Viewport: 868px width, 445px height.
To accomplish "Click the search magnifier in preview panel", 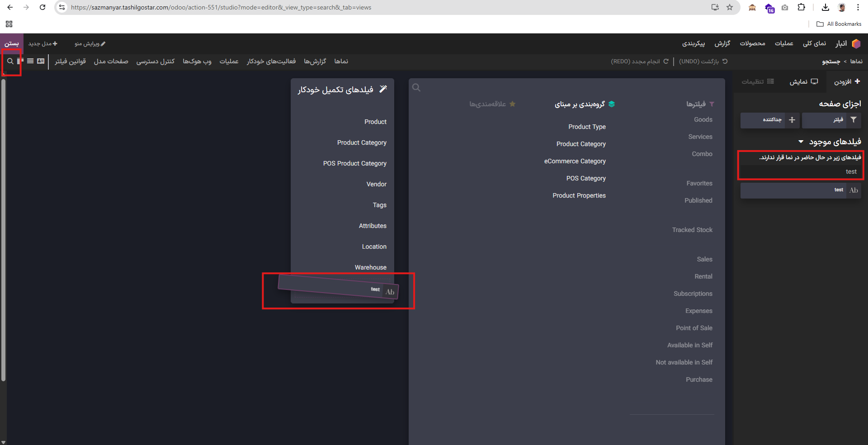I will (x=416, y=88).
